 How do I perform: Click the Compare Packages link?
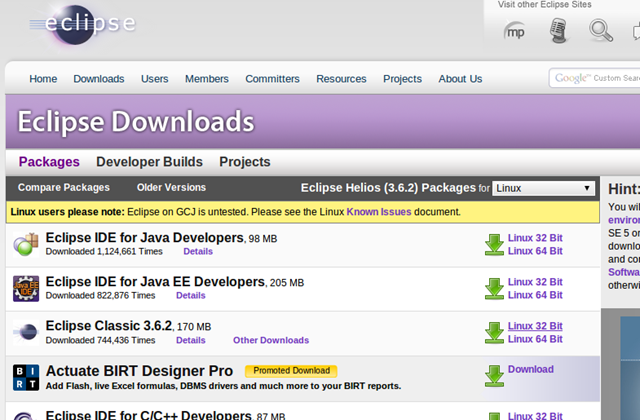(63, 188)
